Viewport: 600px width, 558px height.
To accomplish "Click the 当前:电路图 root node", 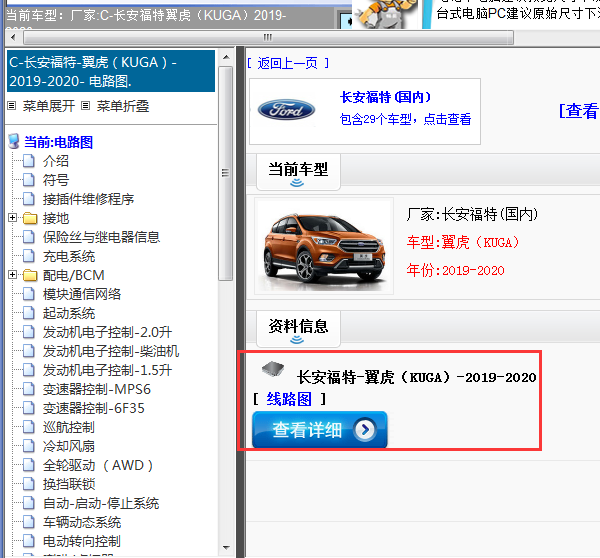I will (x=59, y=142).
